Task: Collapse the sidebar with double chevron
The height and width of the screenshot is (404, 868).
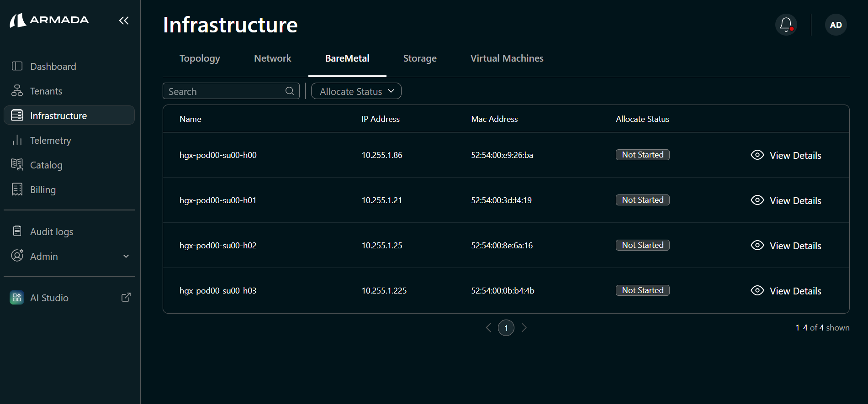Action: (x=124, y=21)
